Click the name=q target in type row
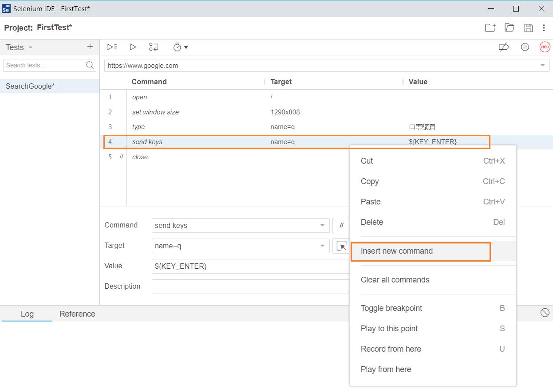This screenshot has height=392, width=553. 282,127
